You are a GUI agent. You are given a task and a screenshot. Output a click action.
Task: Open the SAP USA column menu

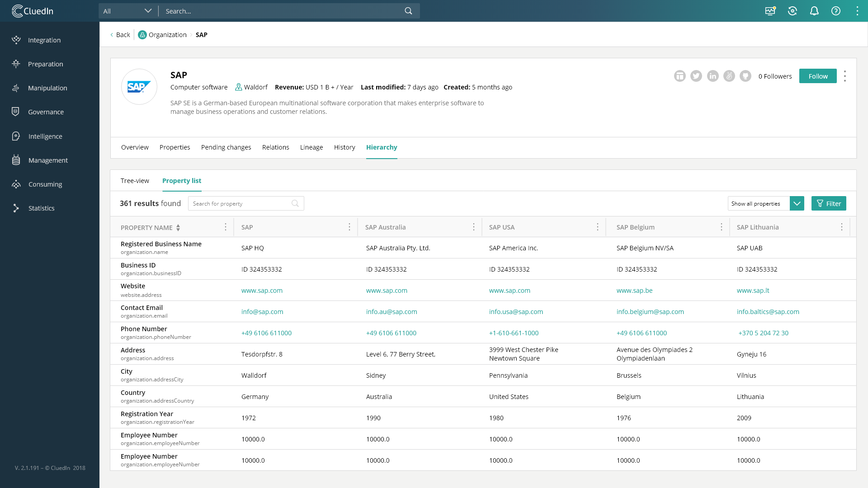(598, 227)
